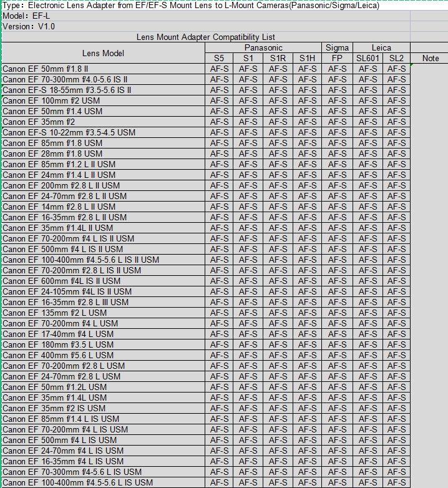Image resolution: width=448 pixels, height=488 pixels.
Task: Select 'Canon EF 85mm f/1.4 L IS USM' cell
Action: 104,419
